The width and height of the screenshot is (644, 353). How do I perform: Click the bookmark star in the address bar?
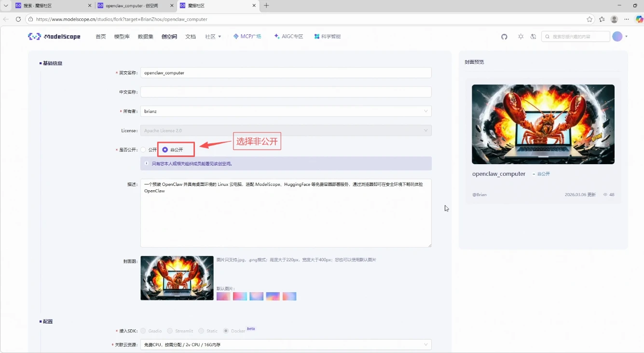tap(589, 19)
